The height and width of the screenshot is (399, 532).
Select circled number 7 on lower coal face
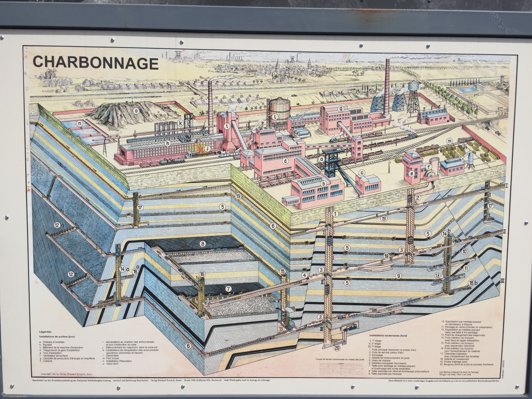coord(229,289)
